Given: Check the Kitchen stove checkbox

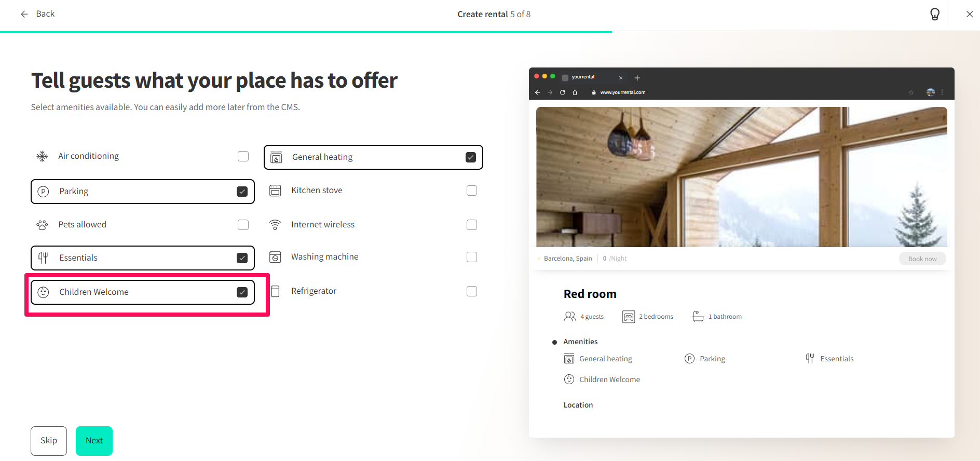Looking at the screenshot, I should tap(472, 191).
